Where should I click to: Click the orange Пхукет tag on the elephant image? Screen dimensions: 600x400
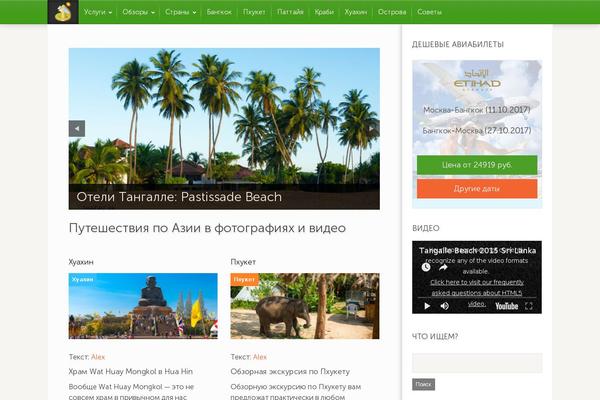245,279
